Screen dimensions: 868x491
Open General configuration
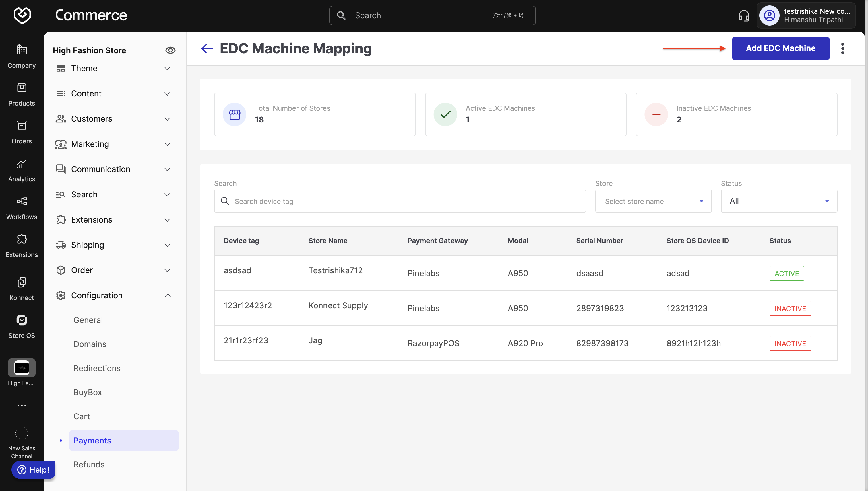pyautogui.click(x=88, y=320)
